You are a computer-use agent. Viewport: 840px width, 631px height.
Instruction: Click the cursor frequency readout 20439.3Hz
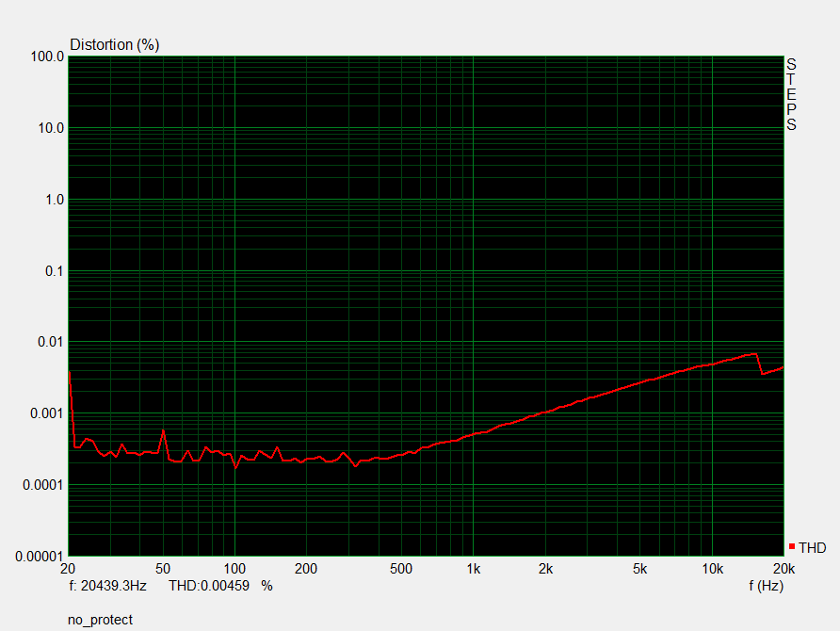coord(114,586)
